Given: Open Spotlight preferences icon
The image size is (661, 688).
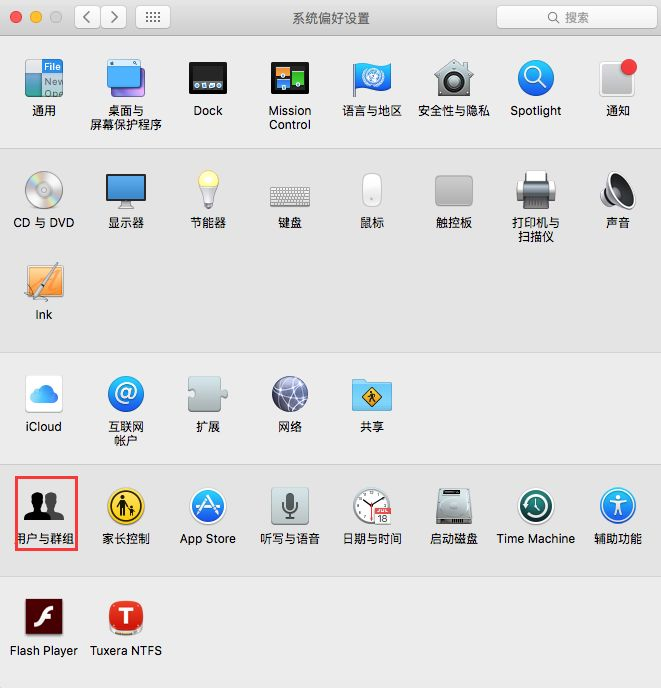Looking at the screenshot, I should click(x=535, y=78).
